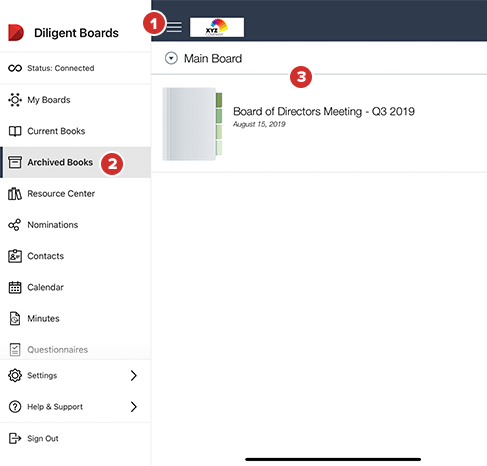
Task: Click the Calendar icon in sidebar
Action: pyautogui.click(x=15, y=287)
